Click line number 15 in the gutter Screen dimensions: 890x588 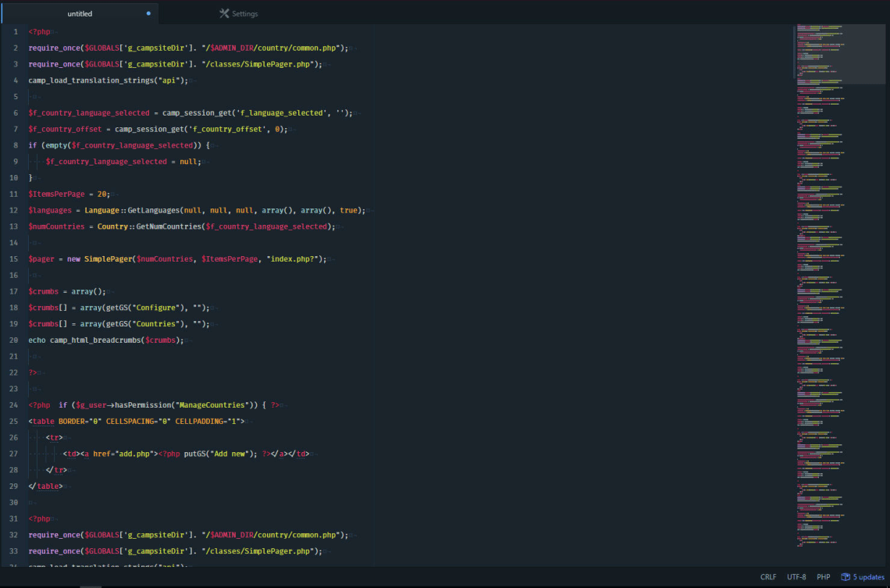point(13,258)
